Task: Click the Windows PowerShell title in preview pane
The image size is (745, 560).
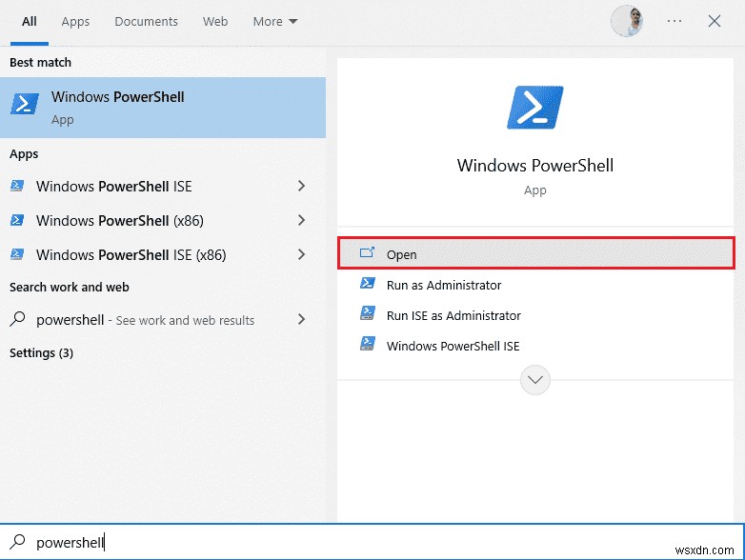Action: pos(535,166)
